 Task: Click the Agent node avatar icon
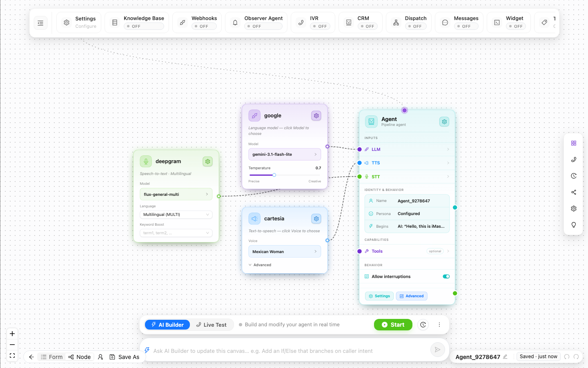[371, 121]
